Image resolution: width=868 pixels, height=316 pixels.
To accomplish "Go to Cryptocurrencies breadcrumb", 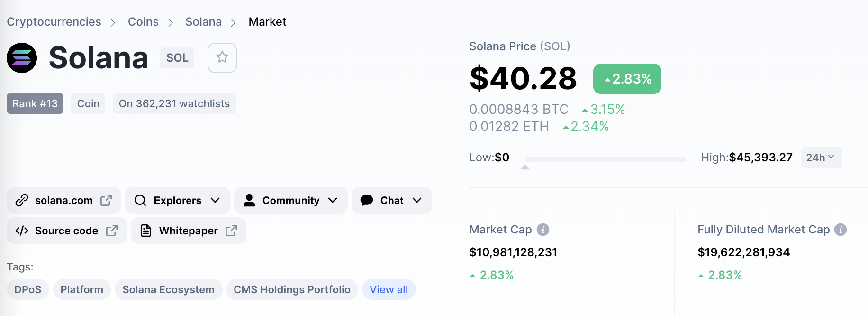I will pos(54,22).
